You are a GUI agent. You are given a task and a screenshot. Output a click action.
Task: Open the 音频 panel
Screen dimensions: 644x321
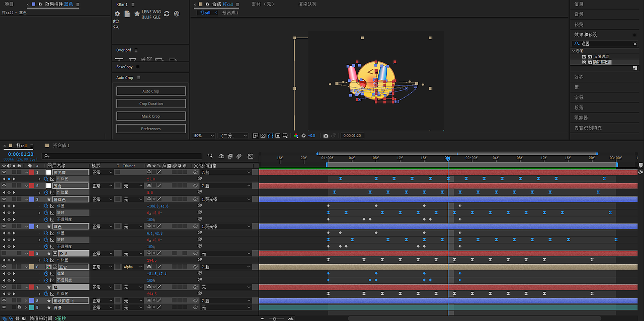coord(579,14)
